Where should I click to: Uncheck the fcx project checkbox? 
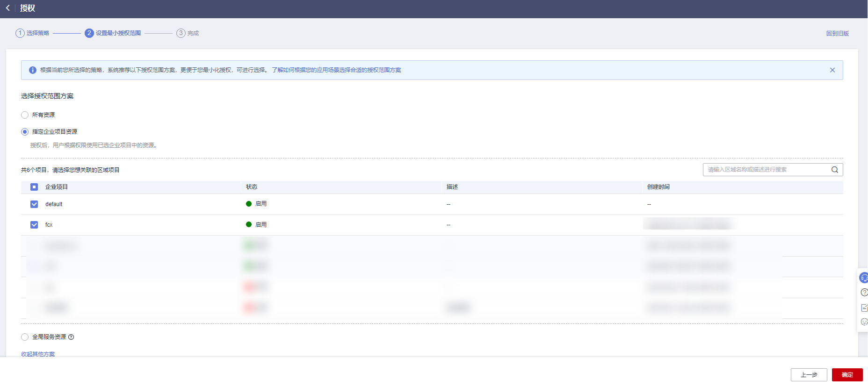tap(34, 225)
